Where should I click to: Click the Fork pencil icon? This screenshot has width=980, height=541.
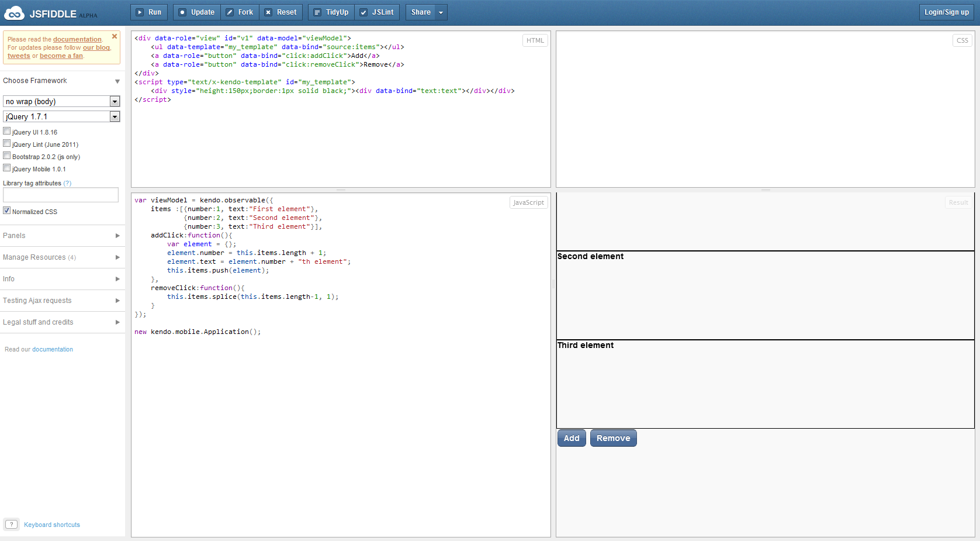pyautogui.click(x=230, y=12)
